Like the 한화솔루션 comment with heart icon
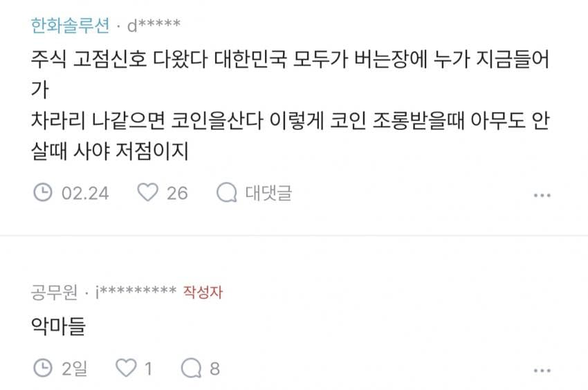The height and width of the screenshot is (390, 588). coord(147,192)
